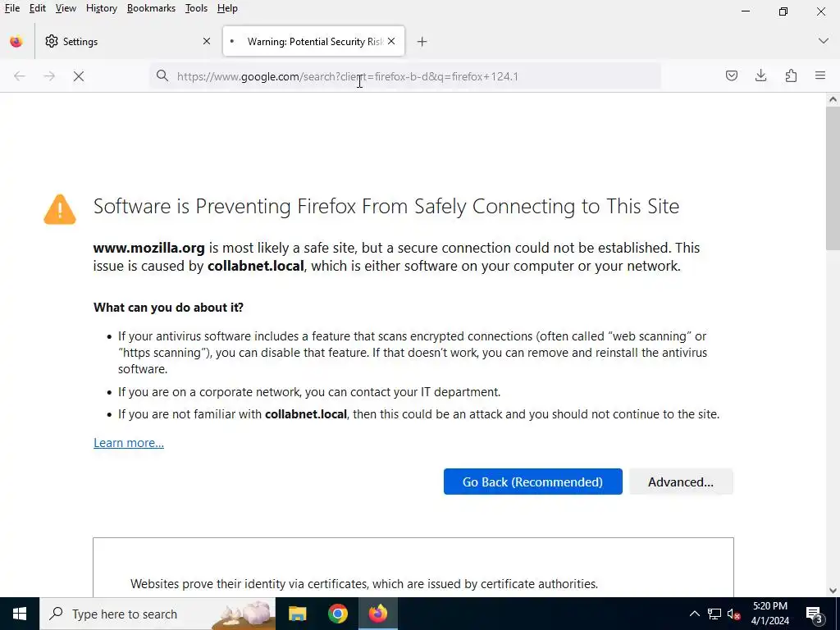Viewport: 840px width, 630px height.
Task: Switch to the Settings tab
Action: point(123,42)
